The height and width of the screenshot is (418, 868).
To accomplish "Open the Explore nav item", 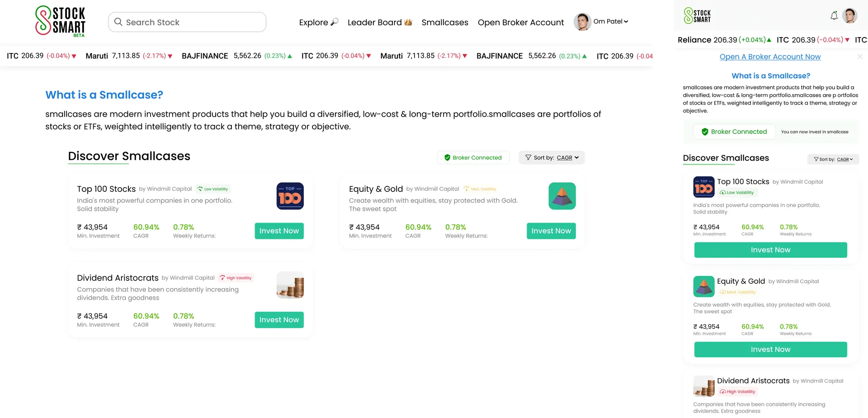I will point(318,22).
